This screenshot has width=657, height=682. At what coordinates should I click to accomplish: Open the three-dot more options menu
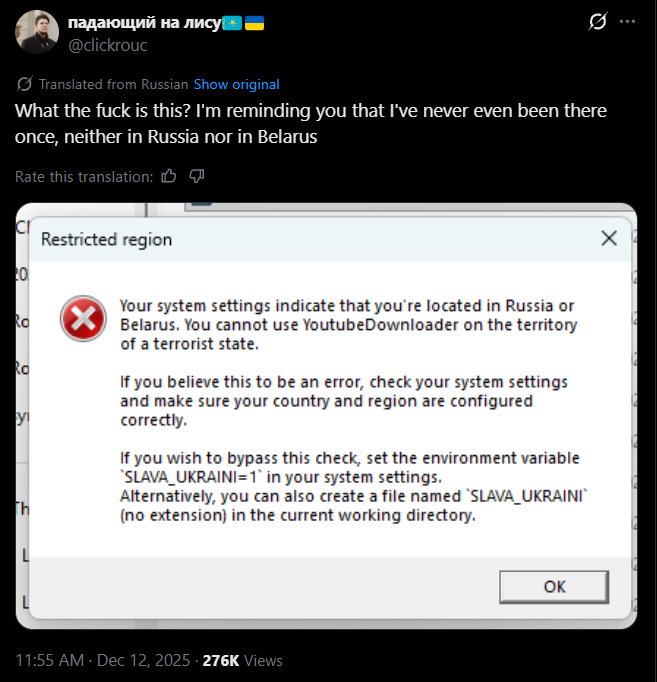tap(627, 21)
